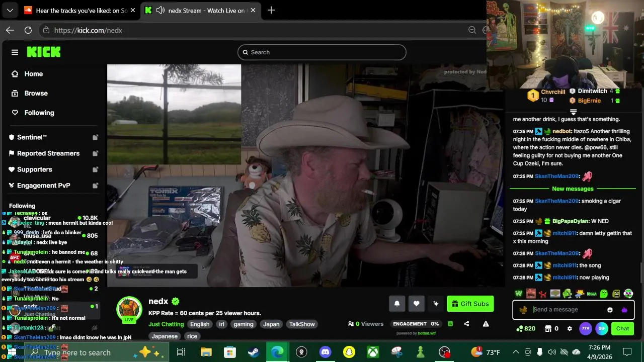
Task: Open the Kick hamburger sidebar menu
Action: tap(15, 52)
